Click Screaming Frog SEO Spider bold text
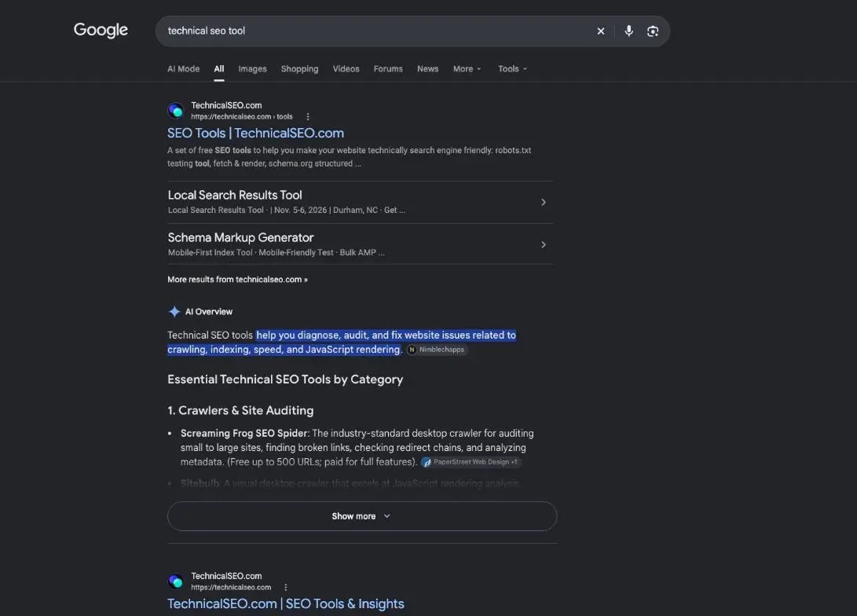Screen dimensions: 857x616 244,434
